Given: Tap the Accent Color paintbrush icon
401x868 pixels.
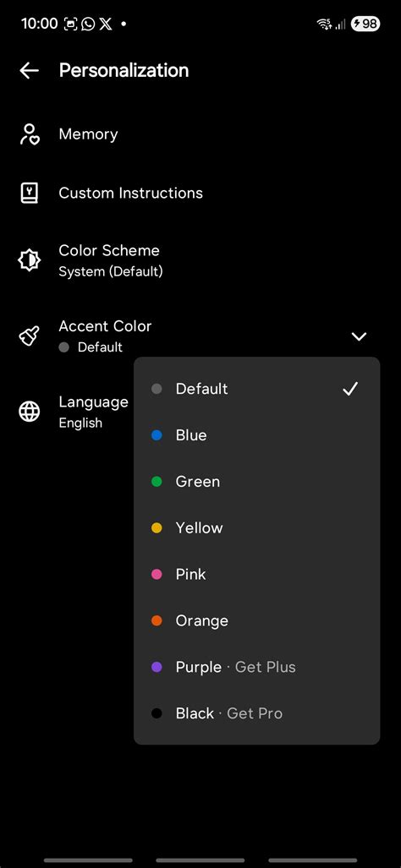Looking at the screenshot, I should 30,336.
